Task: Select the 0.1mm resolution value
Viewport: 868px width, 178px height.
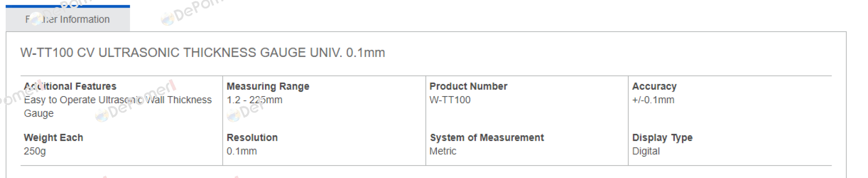Action: pos(242,151)
